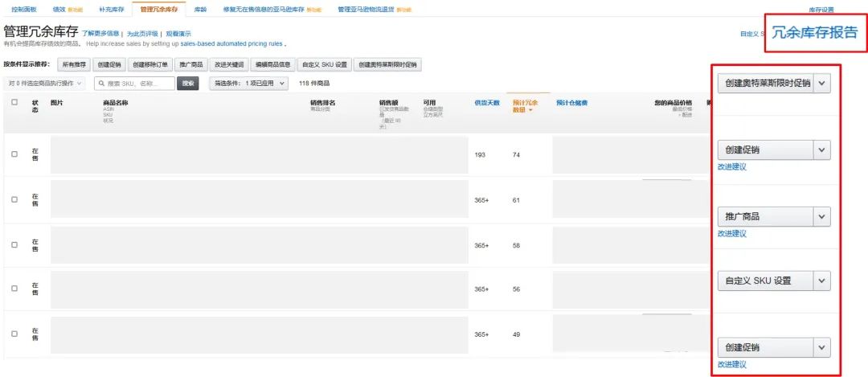Screen dimensions: 868x377
Task: Click 自定义 SKU 设置 filter button in recommendation row
Action: coord(324,65)
